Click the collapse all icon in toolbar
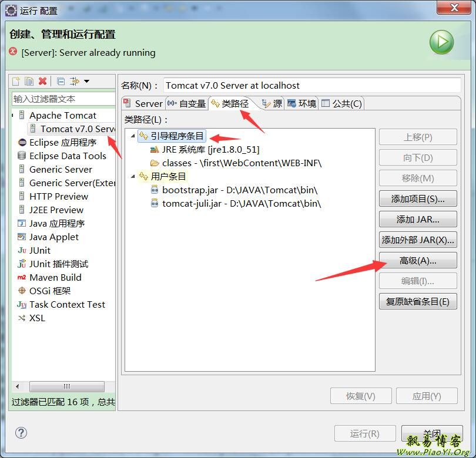The width and height of the screenshot is (476, 458). click(61, 81)
